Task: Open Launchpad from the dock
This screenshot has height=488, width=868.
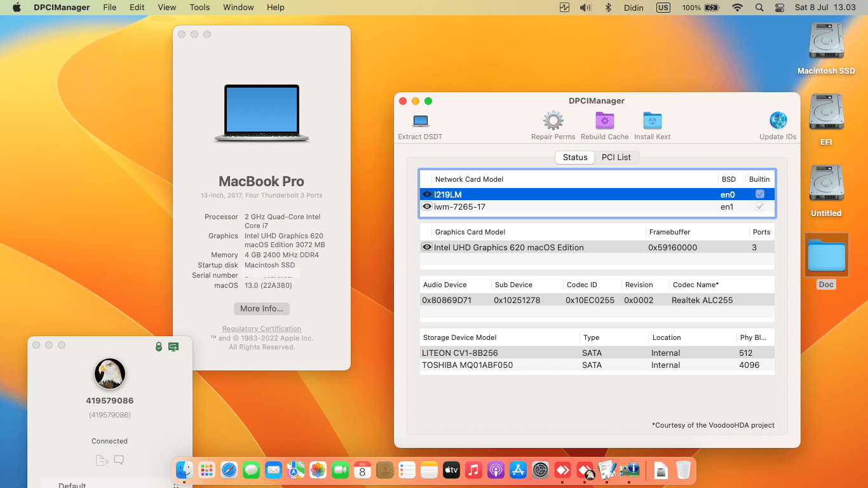Action: coord(207,470)
